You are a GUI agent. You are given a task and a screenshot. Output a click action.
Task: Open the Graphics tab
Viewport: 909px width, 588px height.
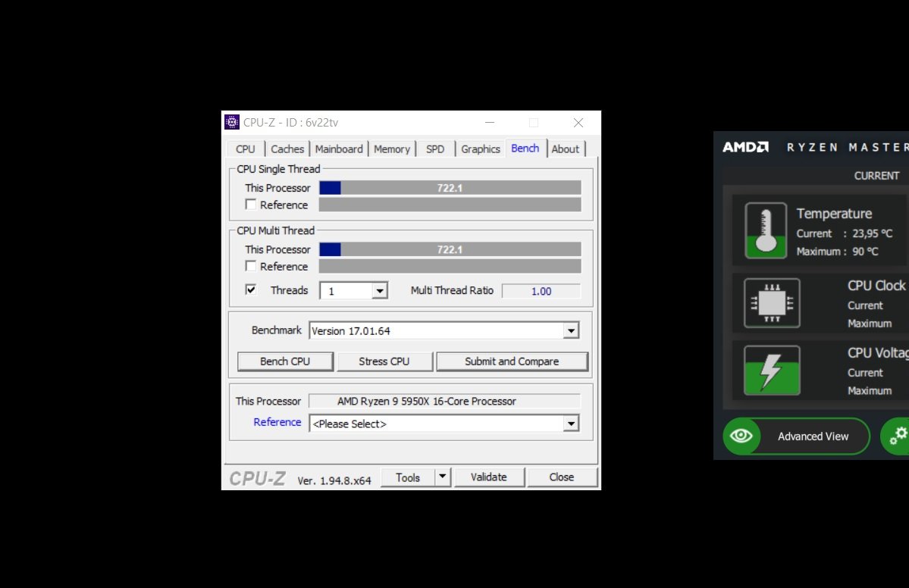481,149
